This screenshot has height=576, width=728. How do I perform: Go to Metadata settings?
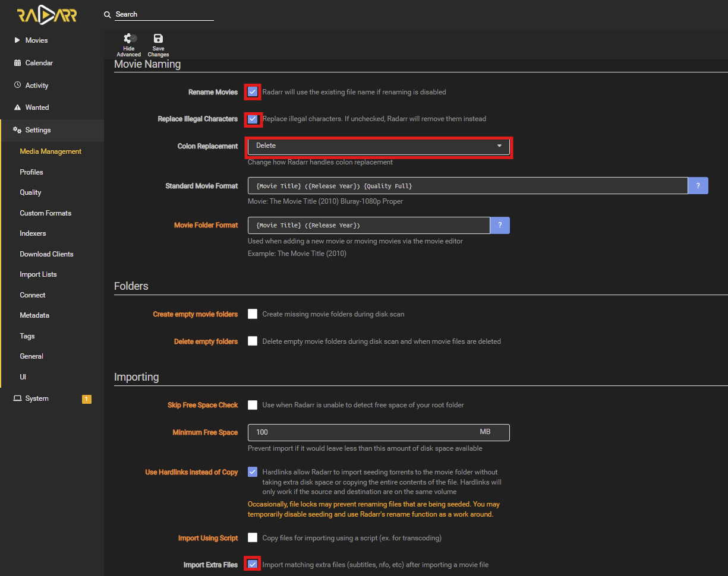coord(34,315)
